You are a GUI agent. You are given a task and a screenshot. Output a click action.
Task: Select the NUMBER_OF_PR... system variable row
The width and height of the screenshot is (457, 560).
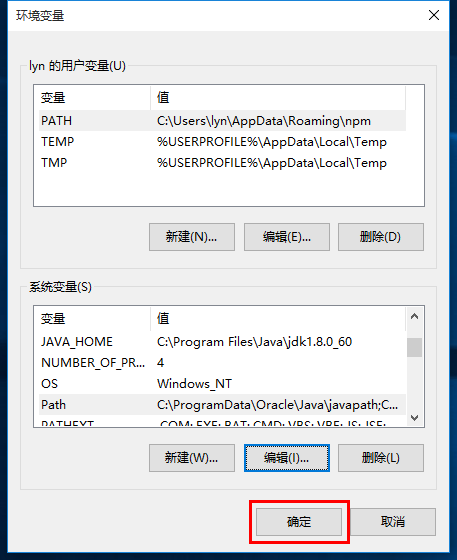(x=222, y=363)
